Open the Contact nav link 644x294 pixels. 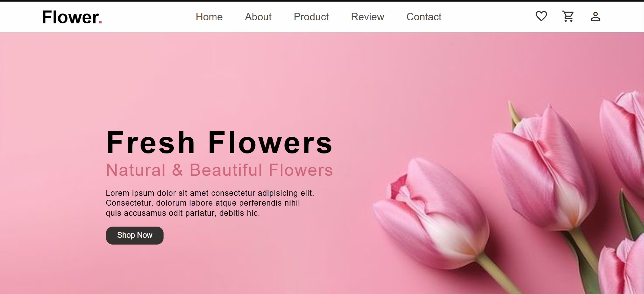tap(424, 17)
